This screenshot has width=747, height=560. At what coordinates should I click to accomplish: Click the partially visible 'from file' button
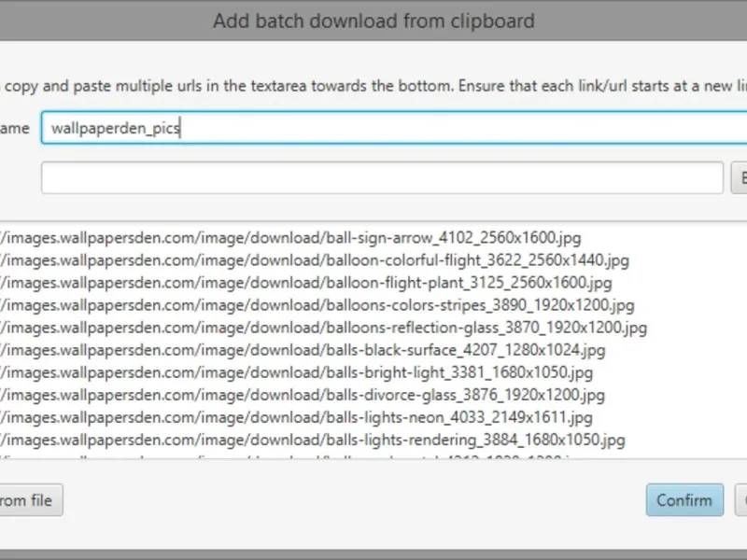tap(31, 500)
